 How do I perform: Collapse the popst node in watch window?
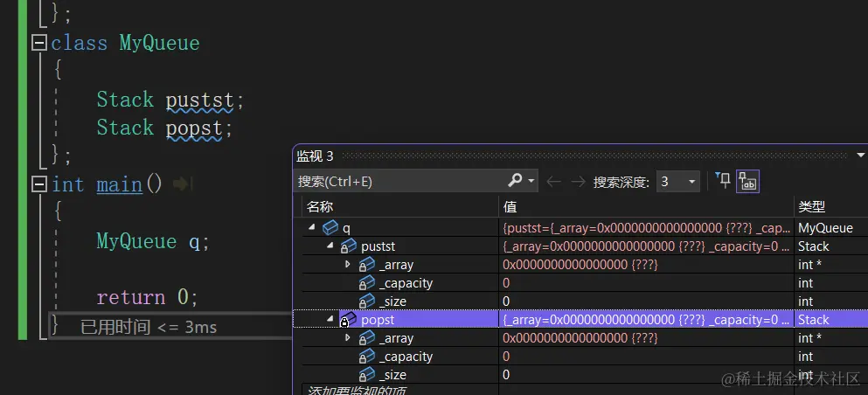coord(330,319)
